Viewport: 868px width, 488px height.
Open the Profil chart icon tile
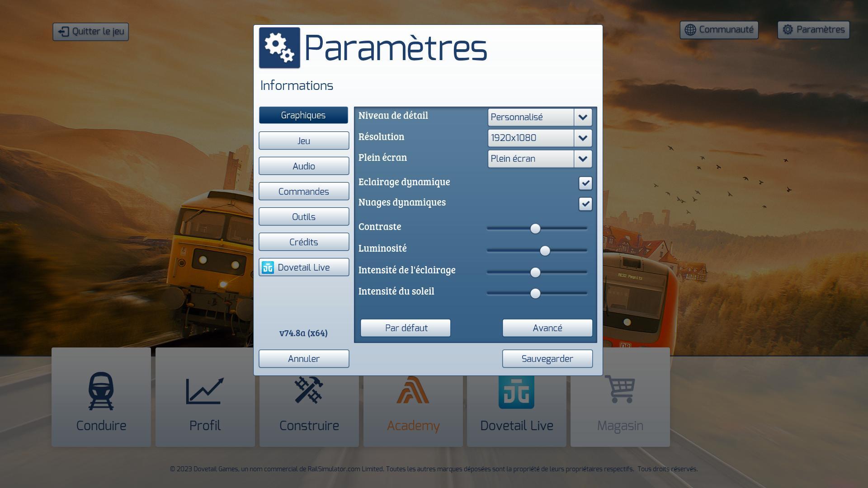click(205, 391)
